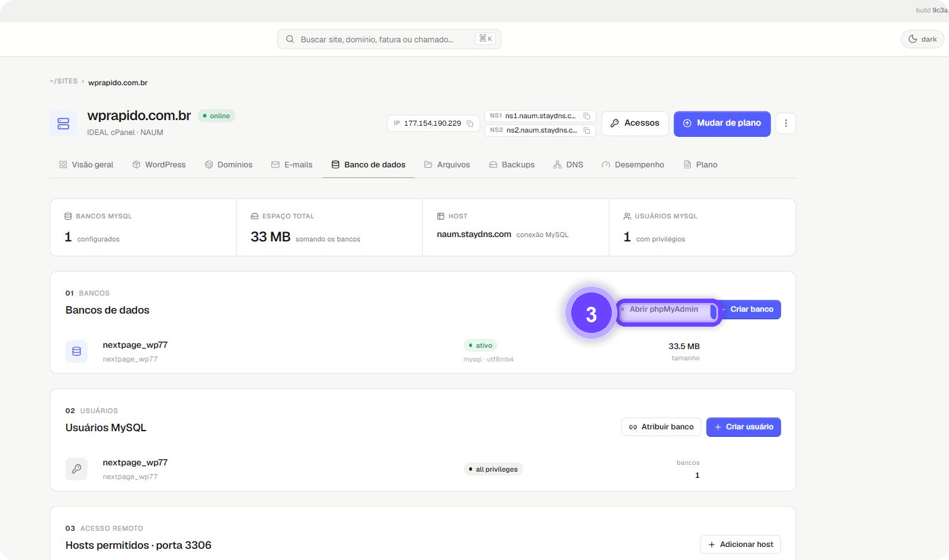Click the mysql · utf8mb4 label
This screenshot has width=949, height=560.
point(489,359)
